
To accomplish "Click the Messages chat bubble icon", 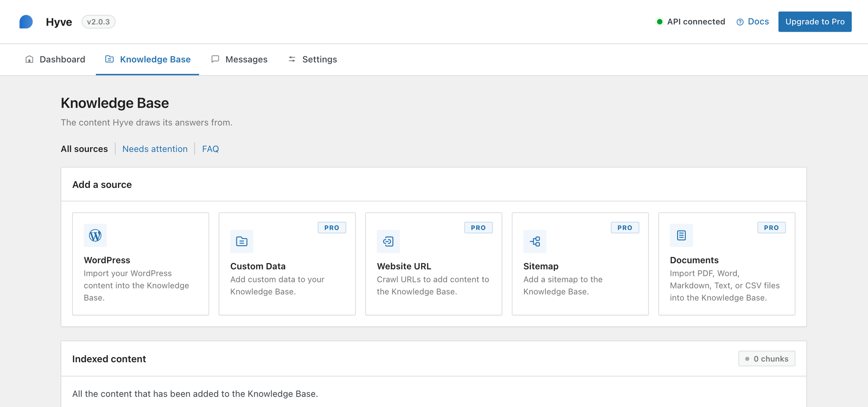I will pyautogui.click(x=215, y=59).
